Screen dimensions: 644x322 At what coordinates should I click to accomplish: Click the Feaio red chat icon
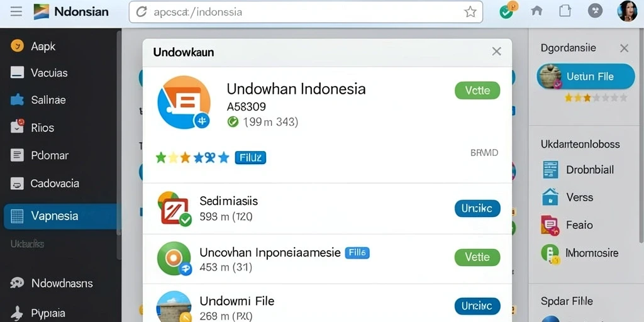550,225
